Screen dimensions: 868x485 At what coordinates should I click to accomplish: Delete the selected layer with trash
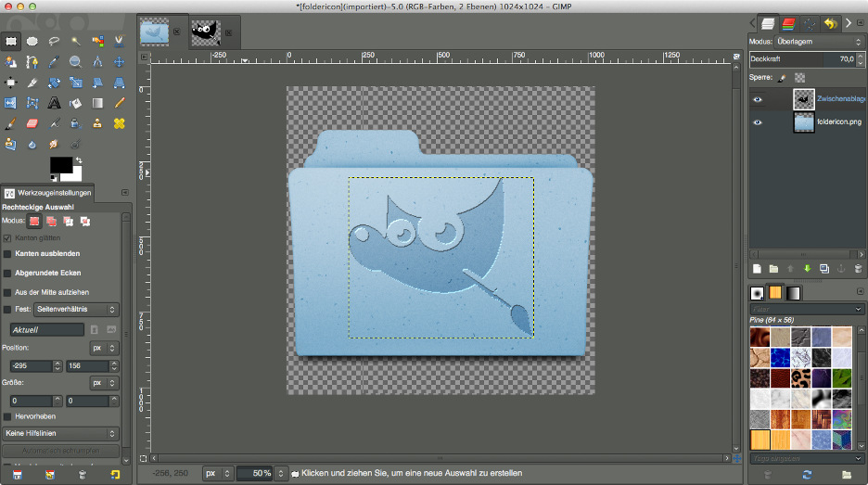pyautogui.click(x=858, y=269)
